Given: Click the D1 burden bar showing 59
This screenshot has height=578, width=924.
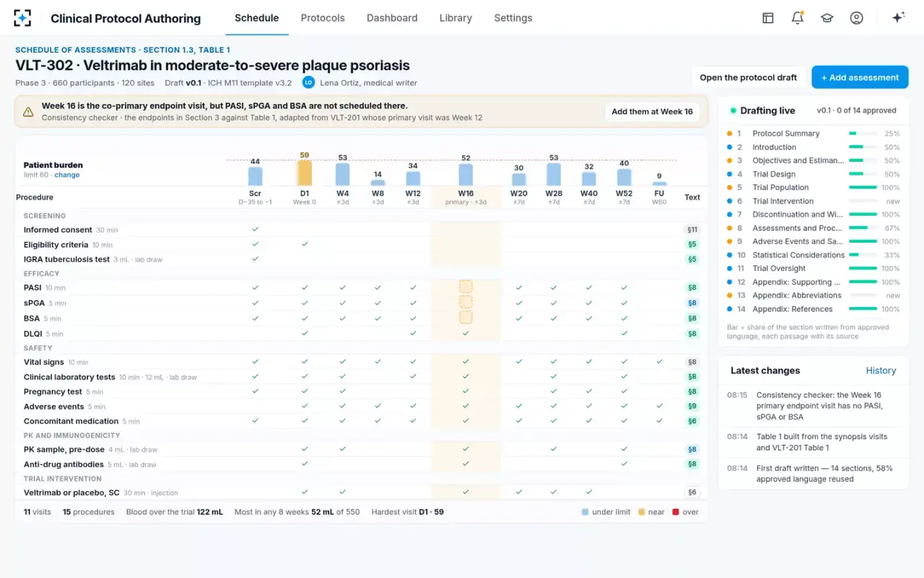Looking at the screenshot, I should [305, 173].
